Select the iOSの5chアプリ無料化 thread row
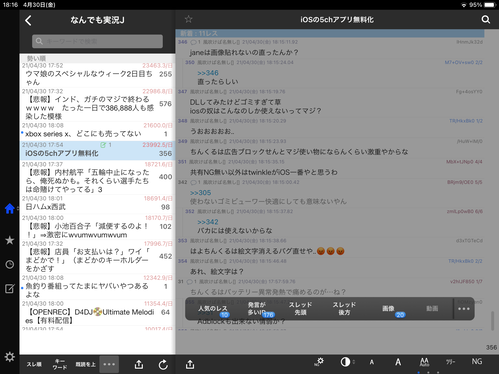 click(x=97, y=150)
